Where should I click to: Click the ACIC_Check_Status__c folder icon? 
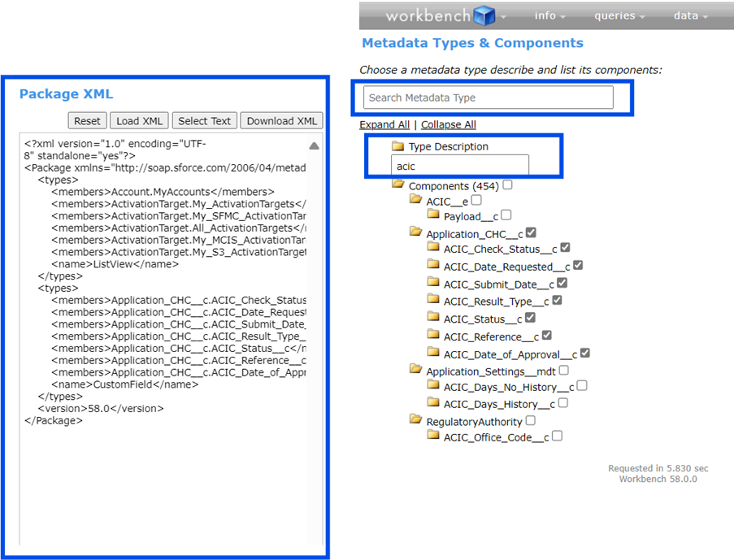coord(433,247)
